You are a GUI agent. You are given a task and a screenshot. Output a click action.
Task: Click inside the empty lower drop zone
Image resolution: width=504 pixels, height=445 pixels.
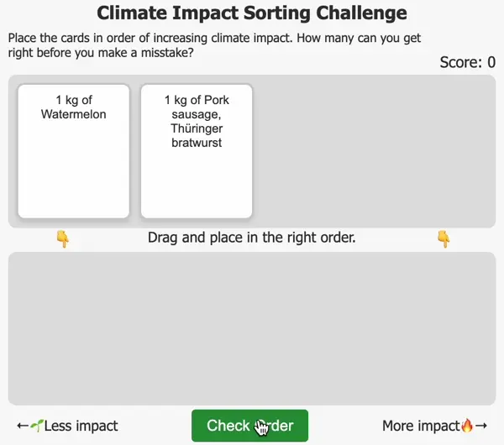coord(252,327)
